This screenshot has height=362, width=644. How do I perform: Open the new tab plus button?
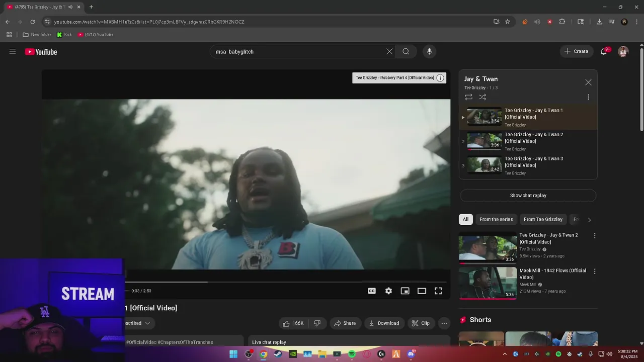click(91, 7)
